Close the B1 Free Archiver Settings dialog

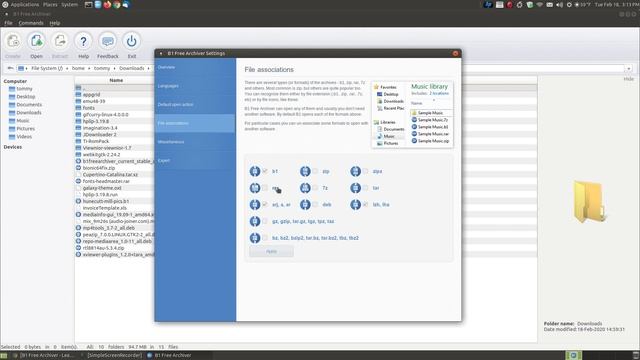point(456,53)
